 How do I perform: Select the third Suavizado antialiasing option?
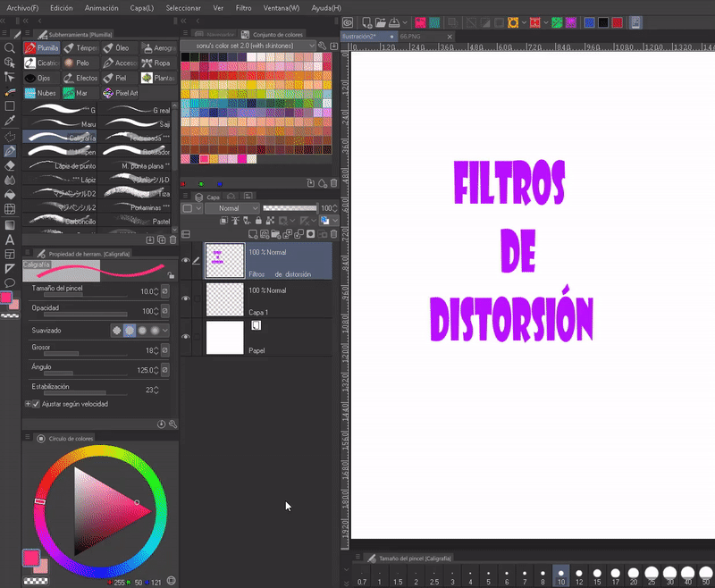point(142,331)
